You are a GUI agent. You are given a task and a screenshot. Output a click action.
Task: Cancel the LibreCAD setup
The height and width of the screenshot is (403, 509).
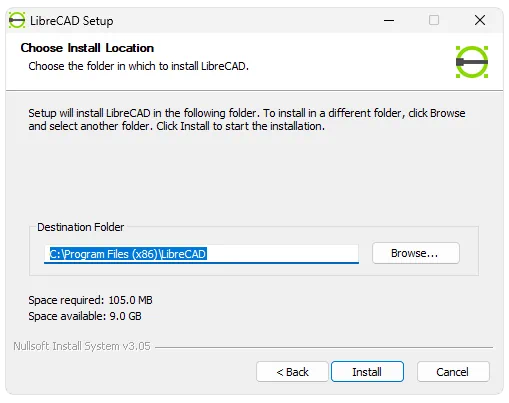(x=453, y=371)
